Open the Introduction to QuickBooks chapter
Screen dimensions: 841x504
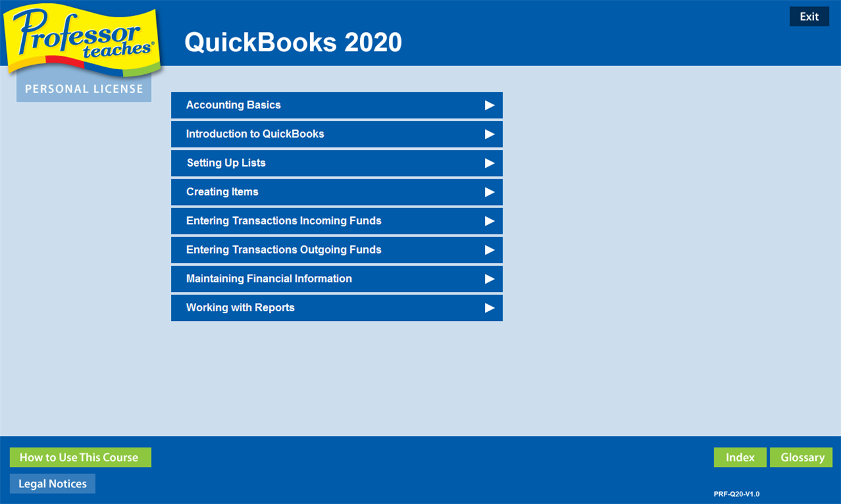[288, 134]
